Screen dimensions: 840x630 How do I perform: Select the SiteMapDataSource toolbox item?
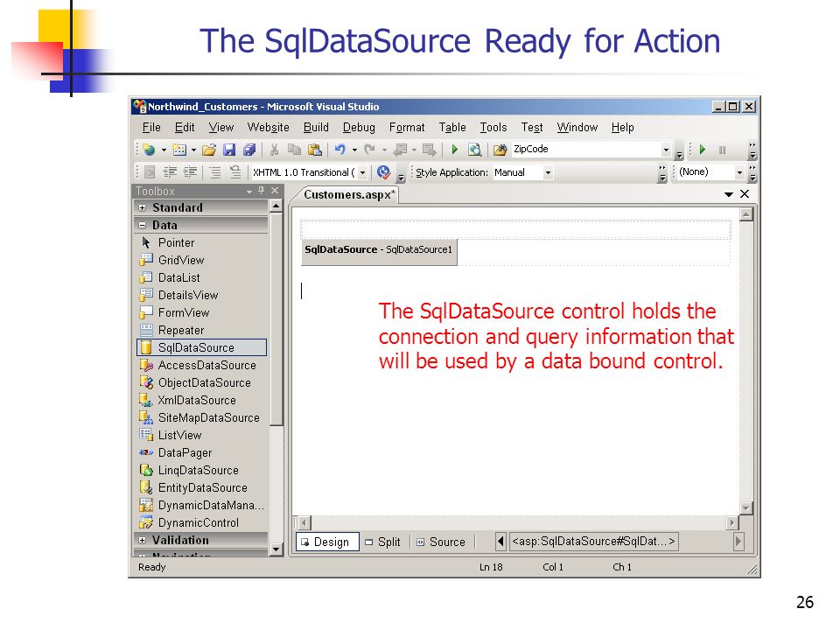point(202,417)
